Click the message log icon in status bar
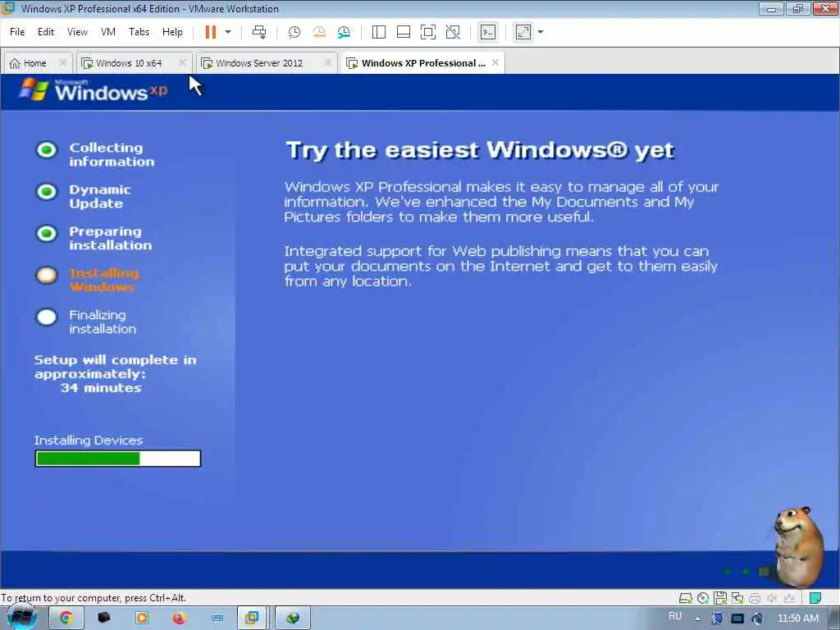Image resolution: width=840 pixels, height=630 pixels. (815, 598)
